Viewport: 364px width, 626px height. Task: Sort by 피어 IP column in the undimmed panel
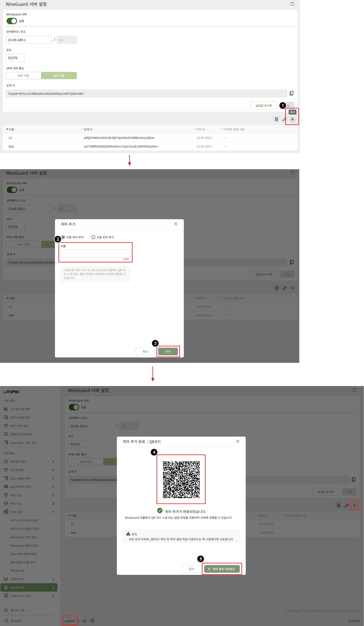coord(200,129)
